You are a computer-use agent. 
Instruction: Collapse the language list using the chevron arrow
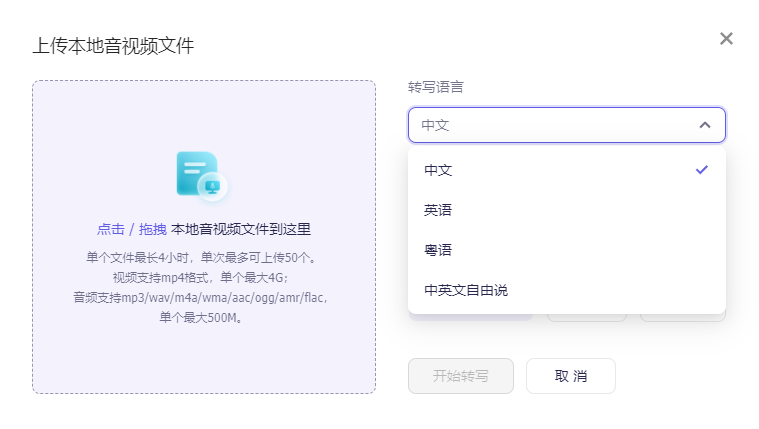coord(705,125)
